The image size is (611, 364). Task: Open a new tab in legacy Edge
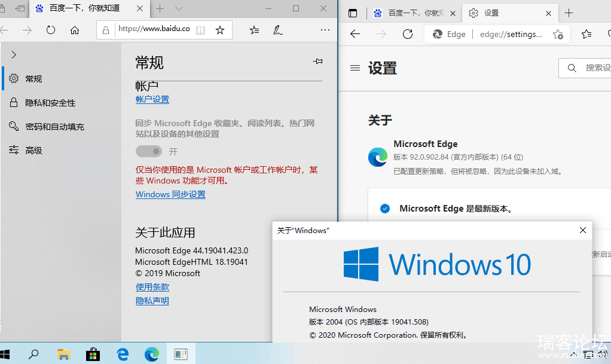(x=160, y=8)
